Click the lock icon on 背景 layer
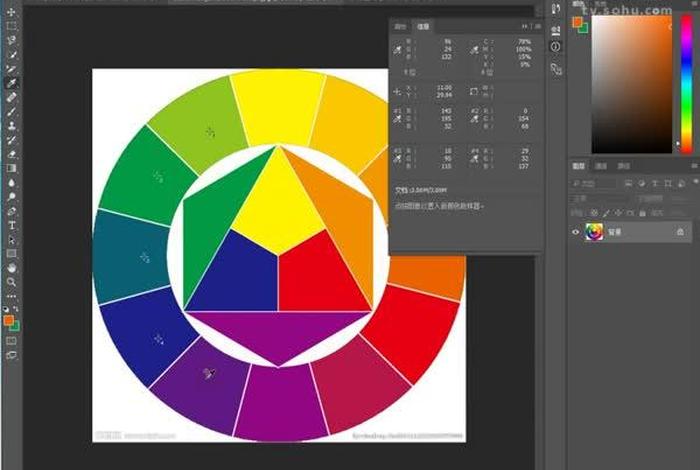The height and width of the screenshot is (470, 700). pos(681,231)
